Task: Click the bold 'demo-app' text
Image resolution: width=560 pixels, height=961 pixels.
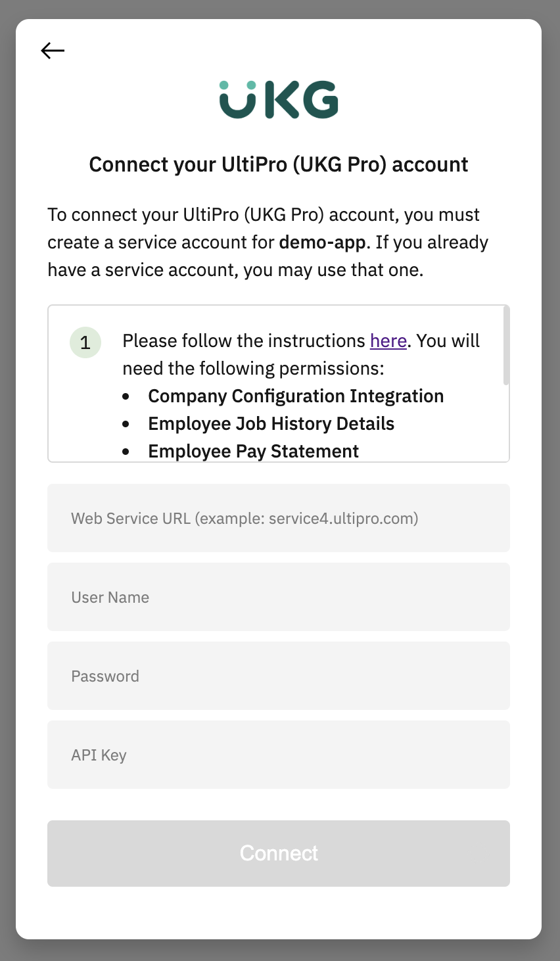Action: (x=322, y=242)
